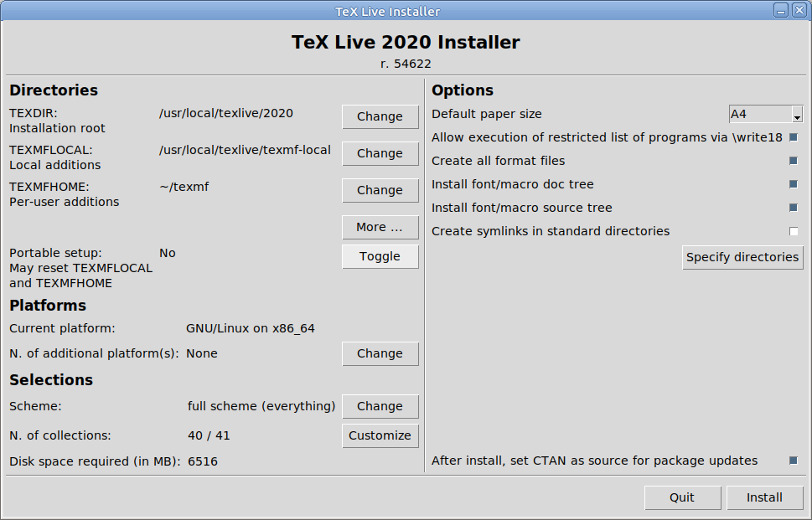Change the TEXDIR installation root
Screen dimensions: 812x520
click(x=380, y=116)
